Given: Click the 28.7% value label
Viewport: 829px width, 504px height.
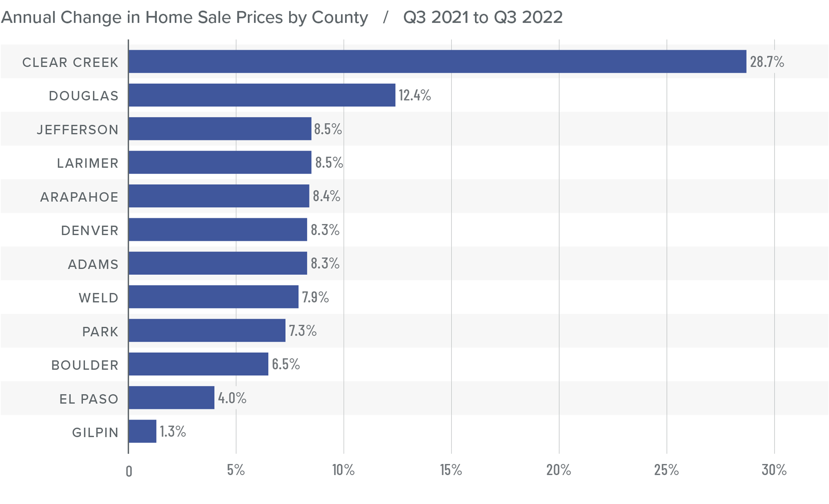Looking at the screenshot, I should [x=766, y=62].
